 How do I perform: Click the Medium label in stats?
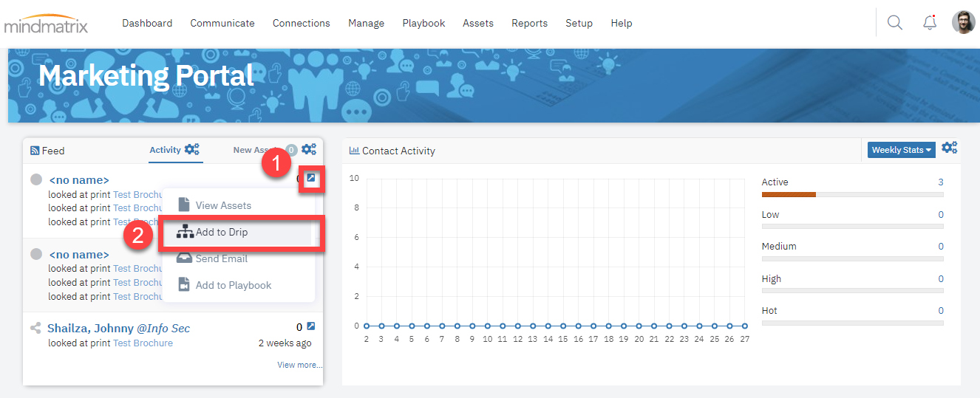779,246
